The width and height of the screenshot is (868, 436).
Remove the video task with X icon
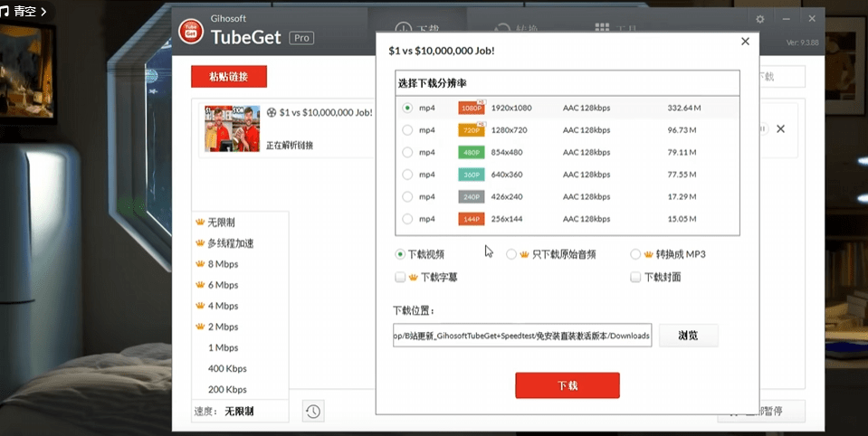tap(780, 128)
